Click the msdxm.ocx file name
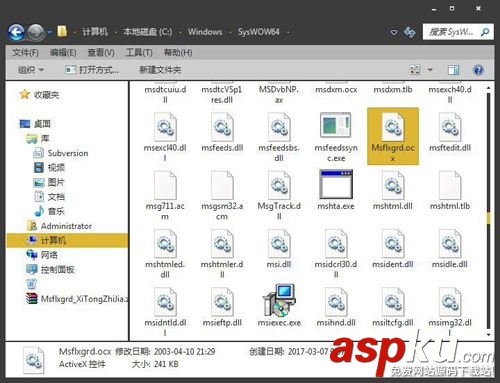 (336, 90)
